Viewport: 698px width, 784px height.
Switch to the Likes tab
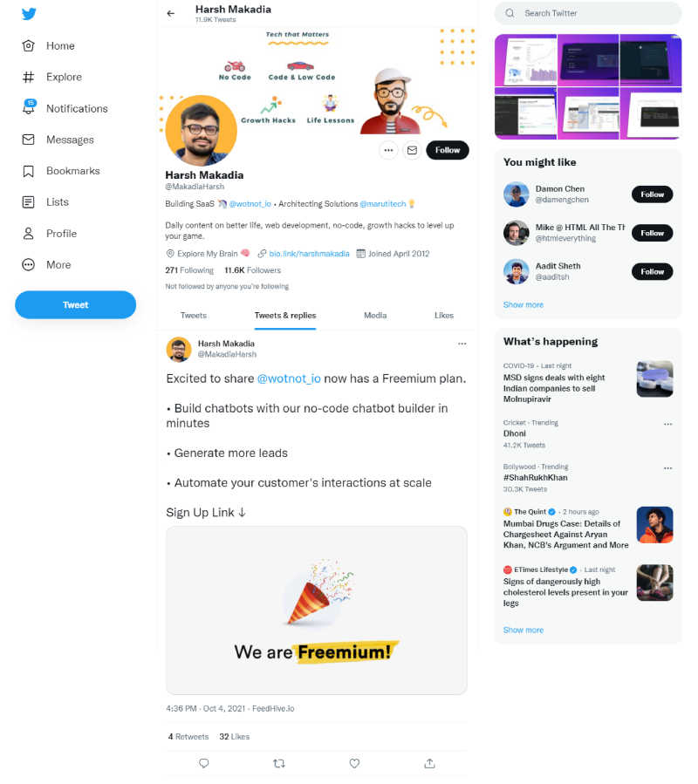(x=444, y=316)
